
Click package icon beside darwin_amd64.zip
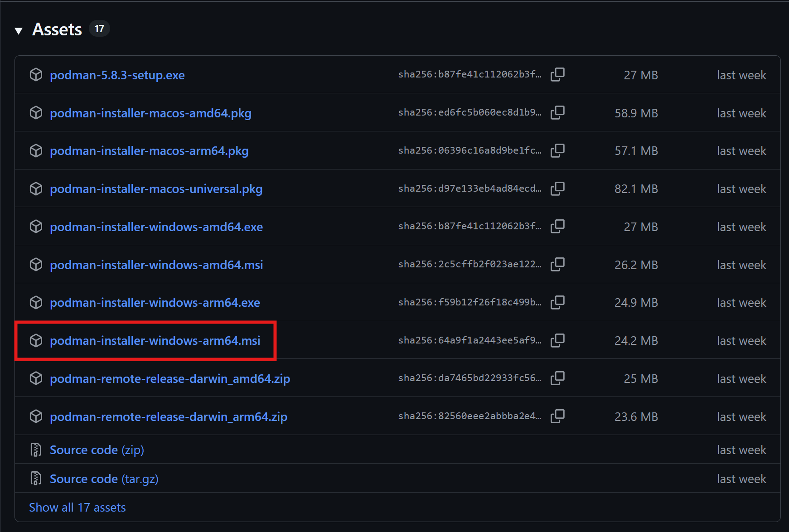pyautogui.click(x=36, y=378)
